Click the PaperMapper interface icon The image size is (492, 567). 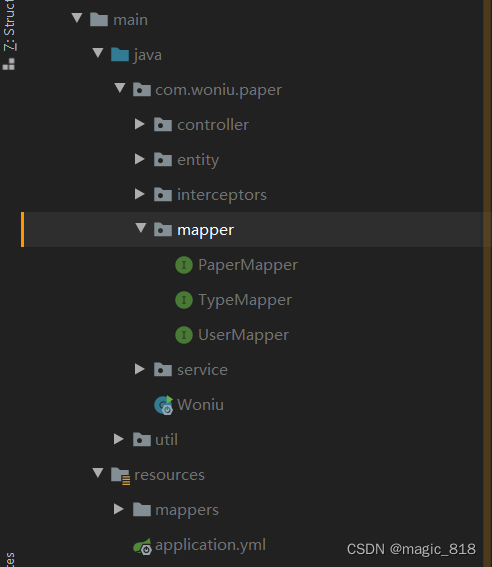[184, 265]
